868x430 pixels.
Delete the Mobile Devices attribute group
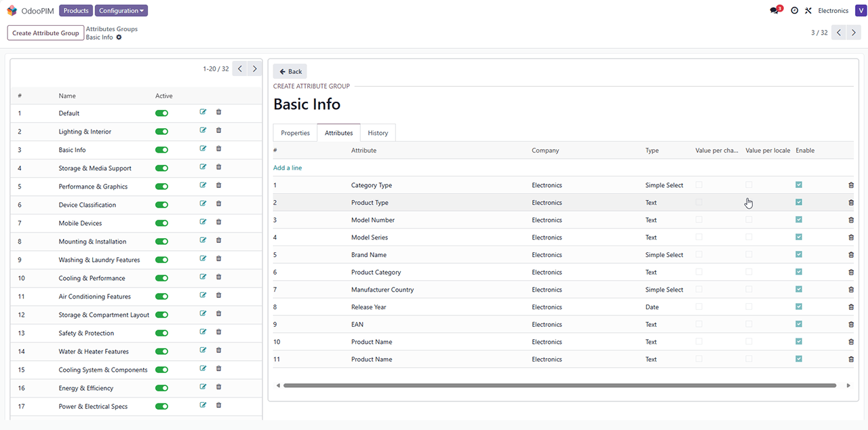pyautogui.click(x=218, y=222)
